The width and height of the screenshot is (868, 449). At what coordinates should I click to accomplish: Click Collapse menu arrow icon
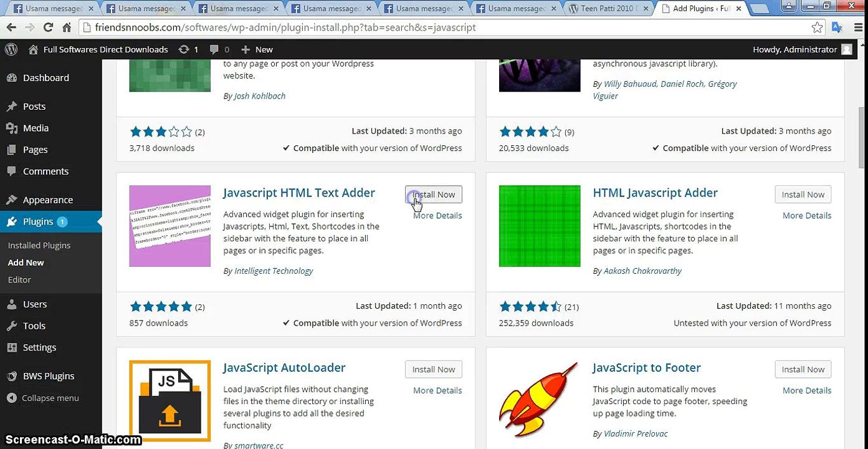11,398
